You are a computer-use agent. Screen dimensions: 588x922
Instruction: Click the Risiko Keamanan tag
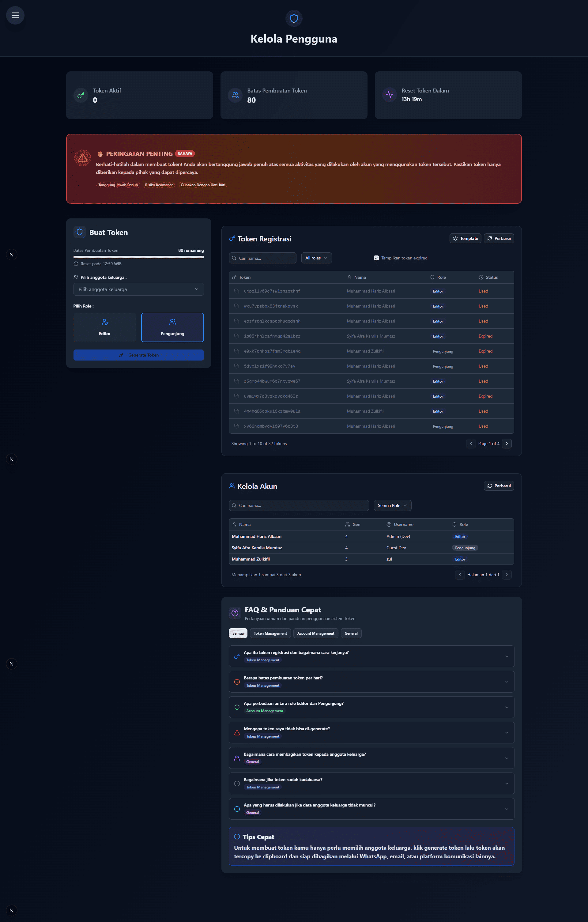pyautogui.click(x=159, y=185)
